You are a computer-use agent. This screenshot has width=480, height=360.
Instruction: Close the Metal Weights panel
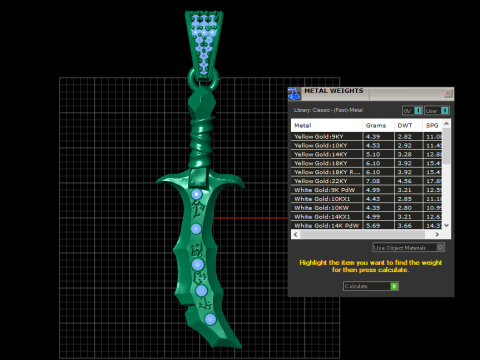(x=448, y=93)
